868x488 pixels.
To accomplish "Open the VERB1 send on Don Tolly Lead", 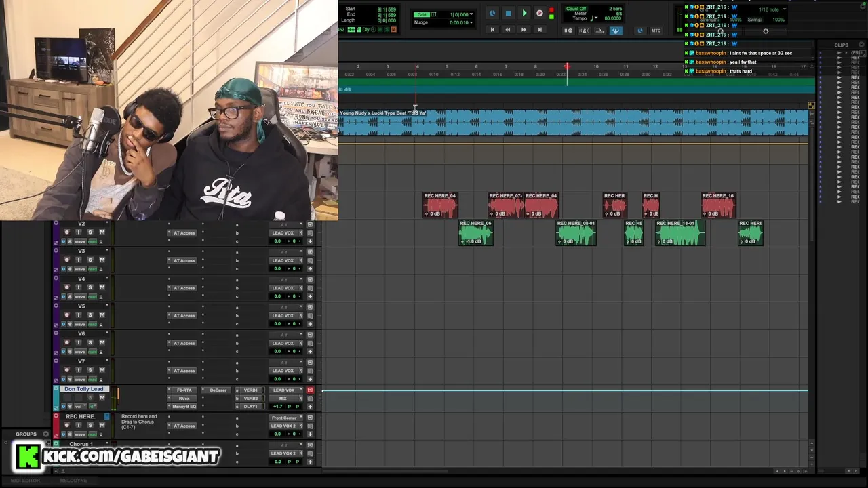I will pos(250,390).
